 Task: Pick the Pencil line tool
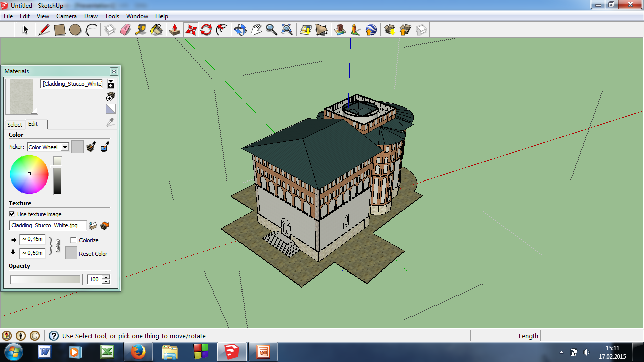[44, 30]
